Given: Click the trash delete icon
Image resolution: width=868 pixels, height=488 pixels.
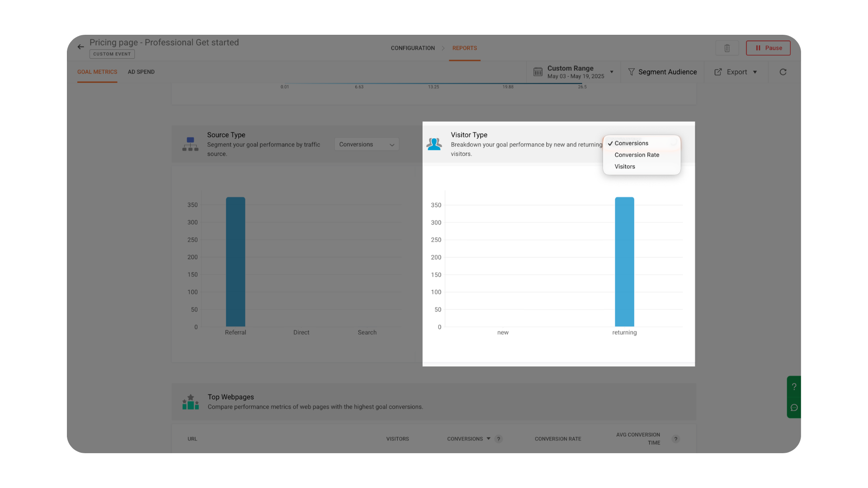Looking at the screenshot, I should [727, 48].
